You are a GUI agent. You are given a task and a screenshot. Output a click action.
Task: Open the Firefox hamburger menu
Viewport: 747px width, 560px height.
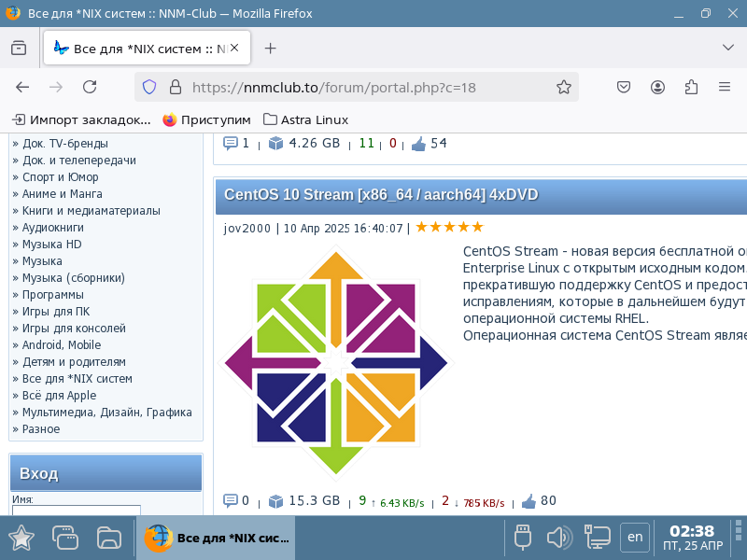(x=724, y=87)
